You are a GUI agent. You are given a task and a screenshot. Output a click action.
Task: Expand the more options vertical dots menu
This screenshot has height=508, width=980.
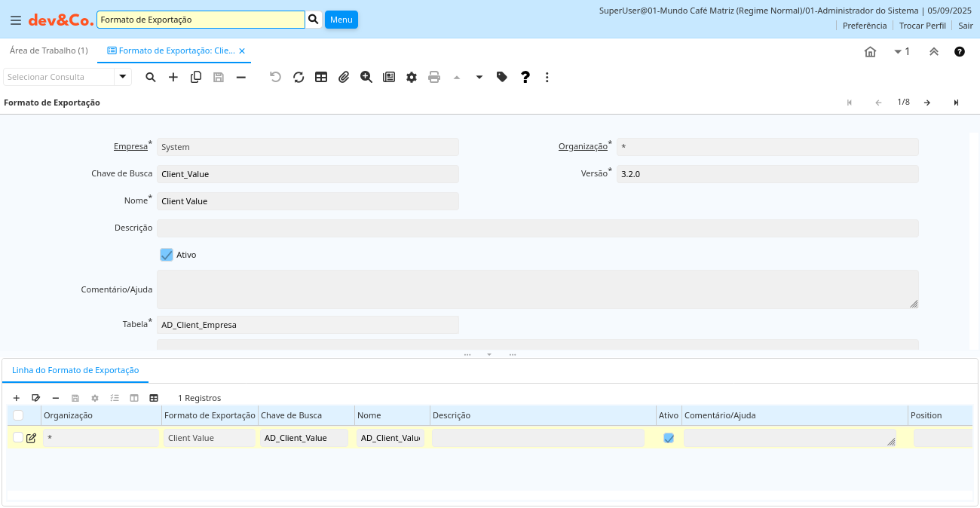tap(547, 77)
